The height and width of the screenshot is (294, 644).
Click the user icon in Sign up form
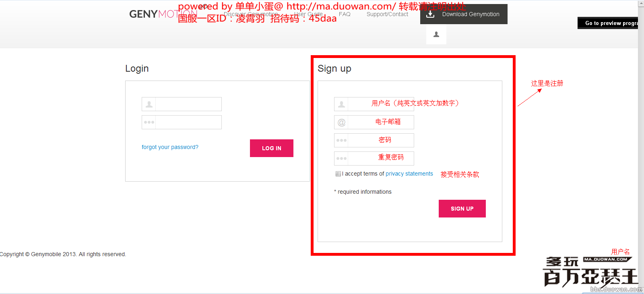coord(341,104)
